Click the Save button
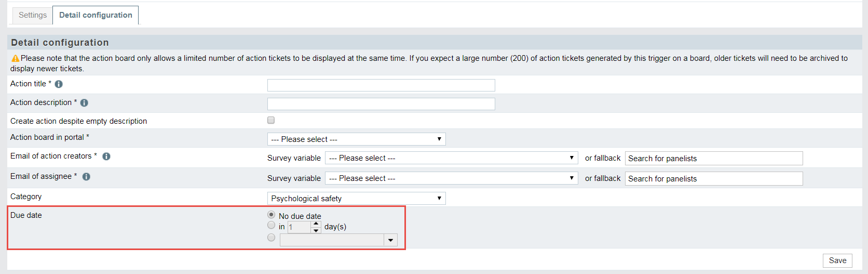Image resolution: width=868 pixels, height=274 pixels. tap(837, 260)
